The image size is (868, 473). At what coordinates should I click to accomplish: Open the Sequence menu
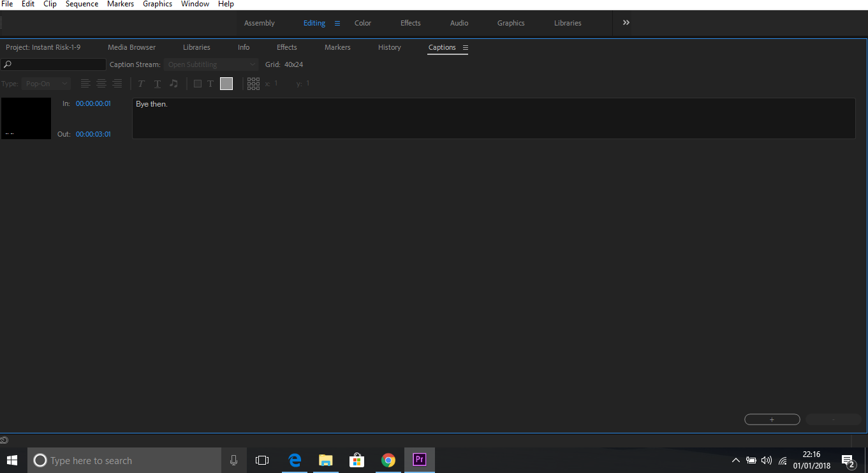[x=82, y=4]
